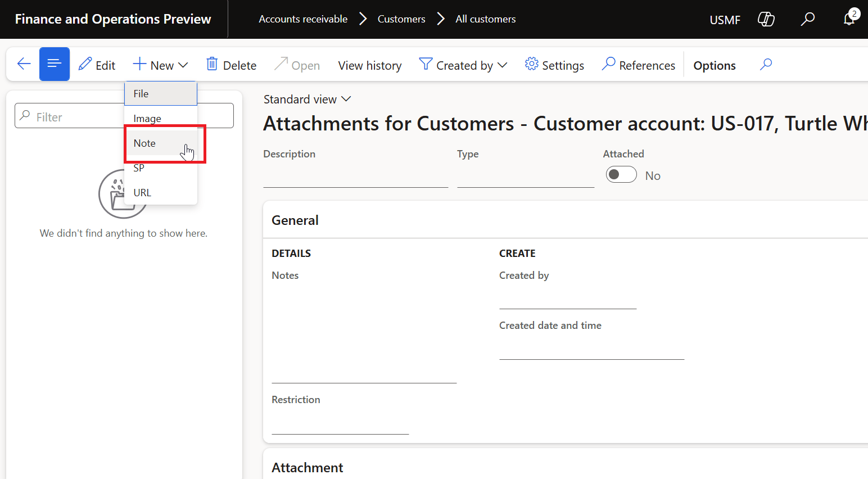Toggle the Attached switch
This screenshot has height=479, width=868.
[621, 175]
